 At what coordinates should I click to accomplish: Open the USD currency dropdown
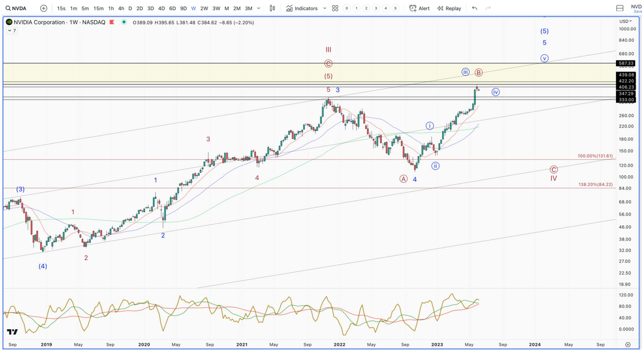[x=626, y=21]
